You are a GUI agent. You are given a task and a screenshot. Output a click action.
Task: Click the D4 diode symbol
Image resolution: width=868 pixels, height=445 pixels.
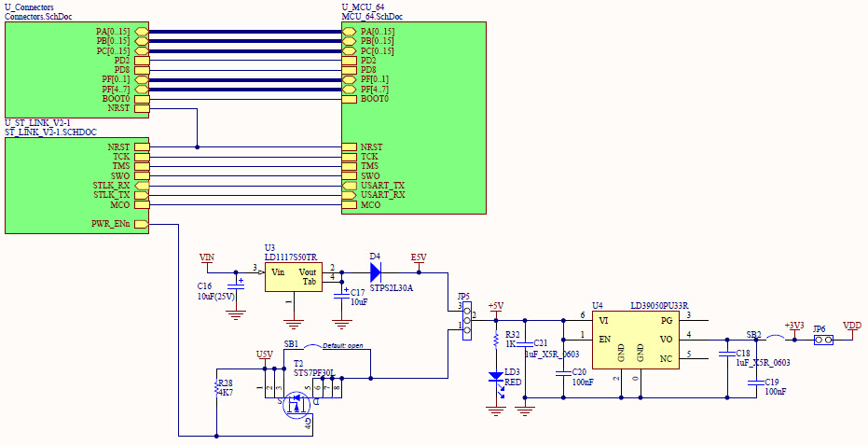[x=375, y=271]
